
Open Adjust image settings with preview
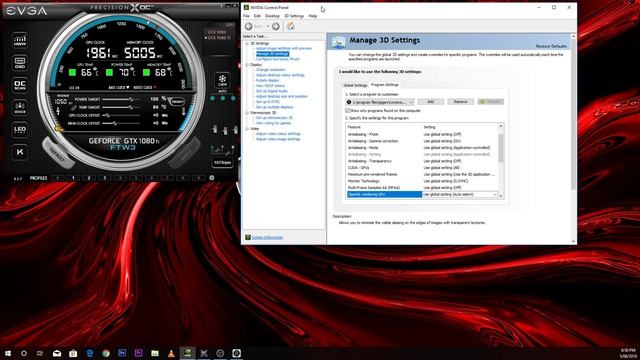click(x=284, y=49)
